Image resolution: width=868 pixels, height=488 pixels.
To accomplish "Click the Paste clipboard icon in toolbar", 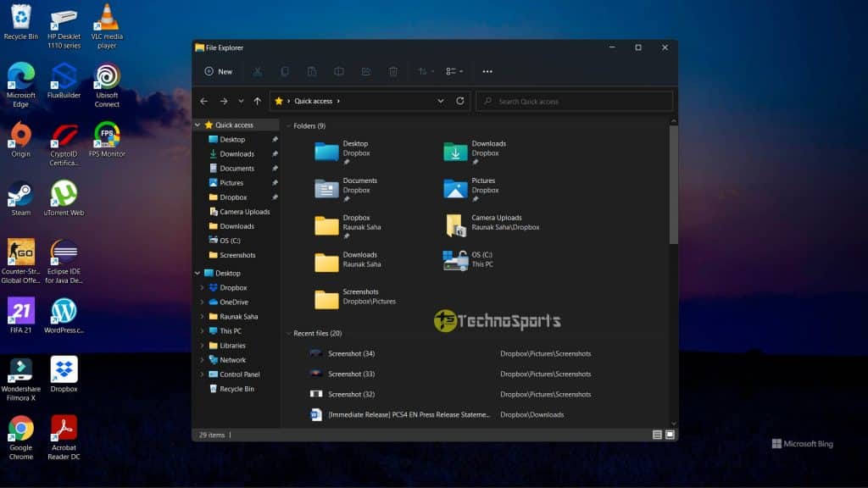I will click(312, 71).
